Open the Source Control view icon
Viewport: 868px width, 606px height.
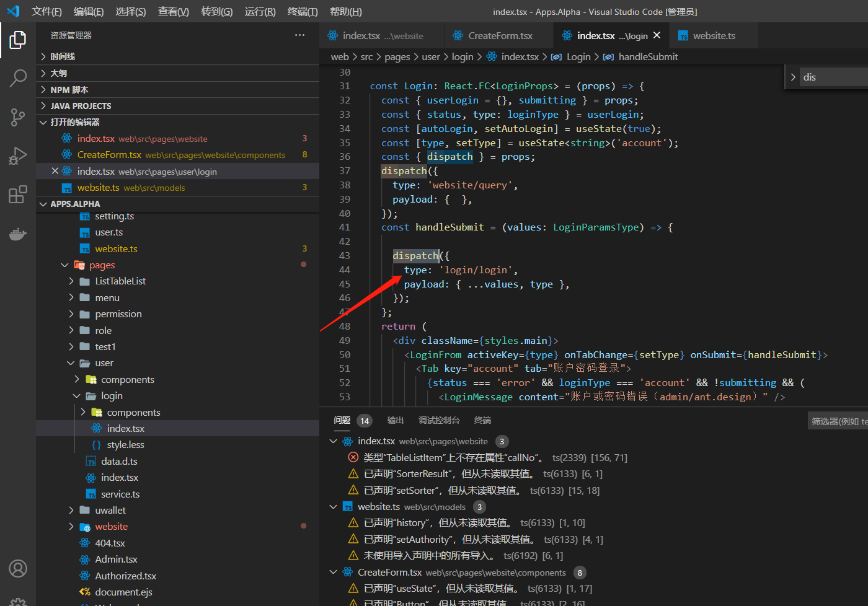18,117
